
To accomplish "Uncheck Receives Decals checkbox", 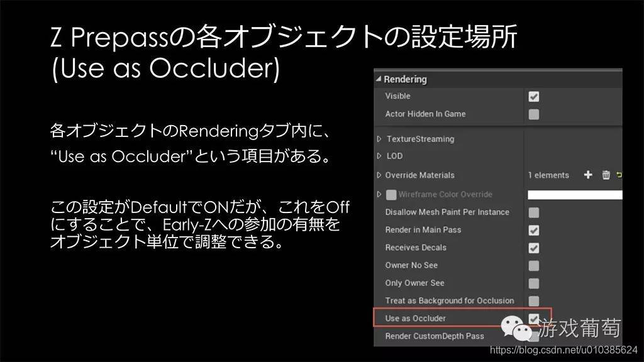I will [x=533, y=248].
